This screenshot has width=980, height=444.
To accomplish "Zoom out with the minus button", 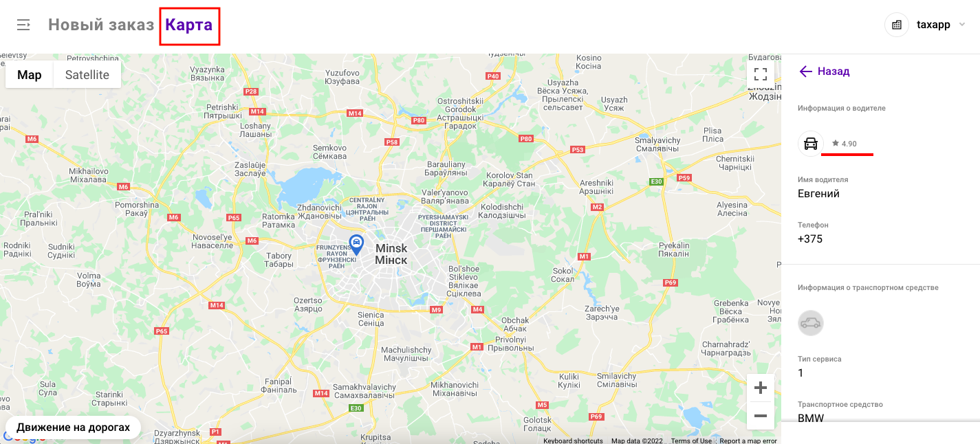I will [x=761, y=416].
